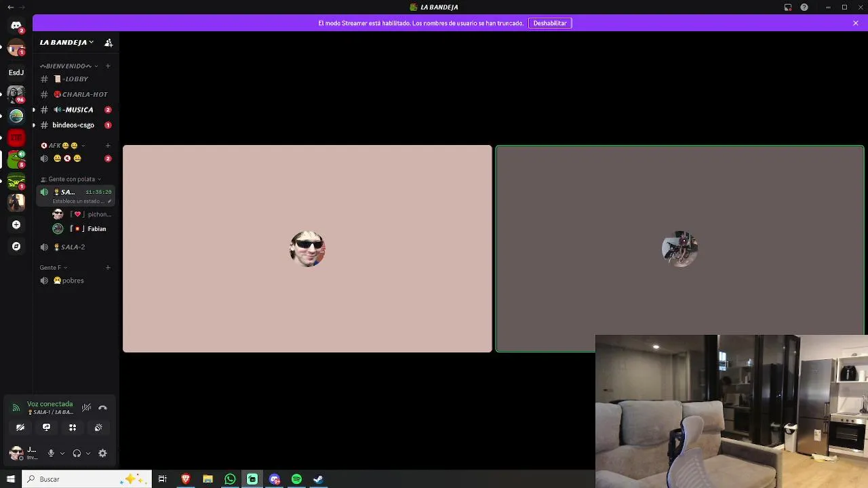Open the soundboard

98,428
